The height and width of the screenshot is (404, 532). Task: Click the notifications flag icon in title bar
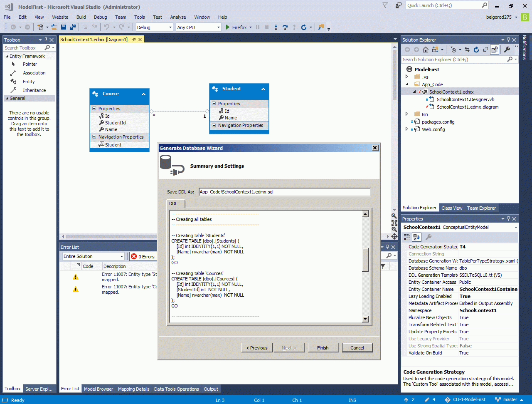385,5
